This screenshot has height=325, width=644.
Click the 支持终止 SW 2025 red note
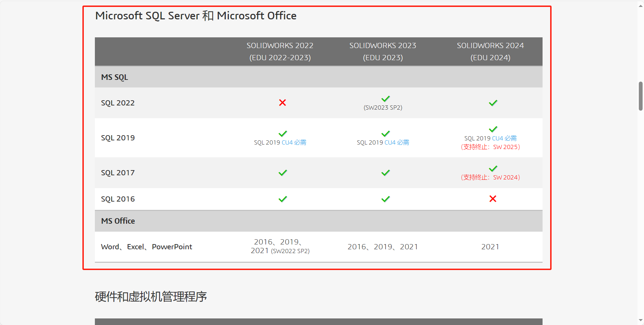pyautogui.click(x=490, y=147)
